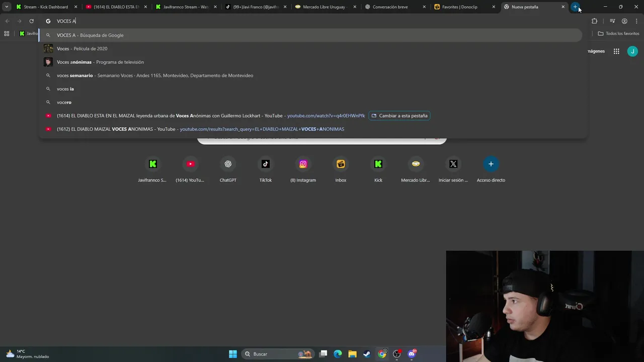Screen dimensions: 644x362
Task: Open the media controls icon in the toolbar
Action: (612, 21)
